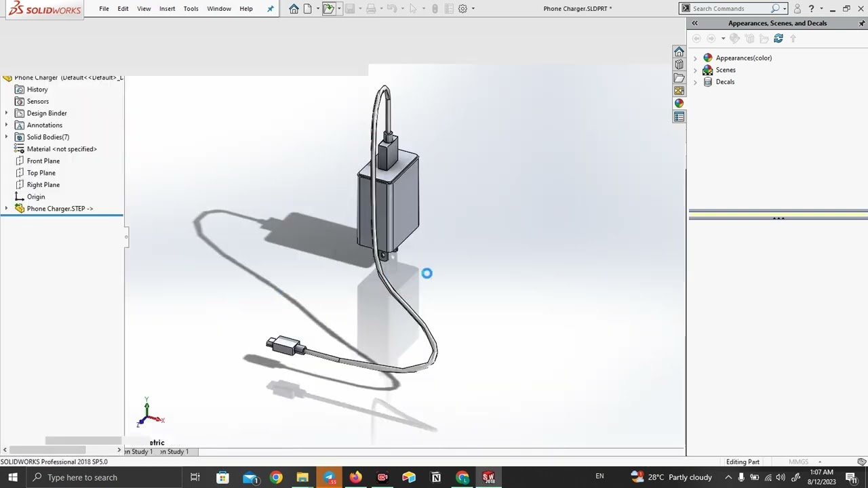This screenshot has width=868, height=488.
Task: Collapse the Appearances task pane with double chevron
Action: pos(694,23)
